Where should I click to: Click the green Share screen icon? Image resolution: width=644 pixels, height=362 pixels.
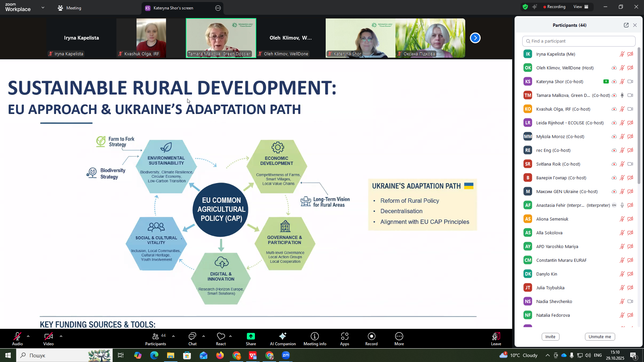click(251, 337)
